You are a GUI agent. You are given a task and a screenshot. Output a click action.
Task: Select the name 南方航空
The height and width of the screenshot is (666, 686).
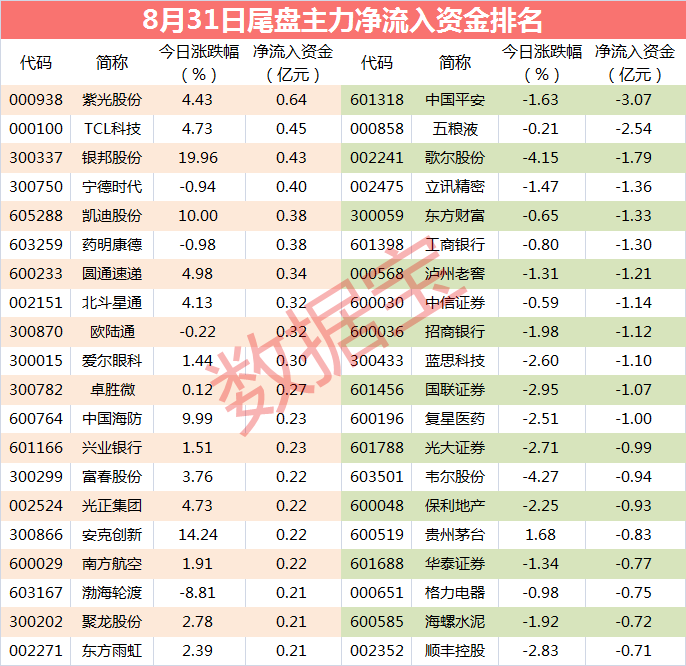click(x=112, y=564)
